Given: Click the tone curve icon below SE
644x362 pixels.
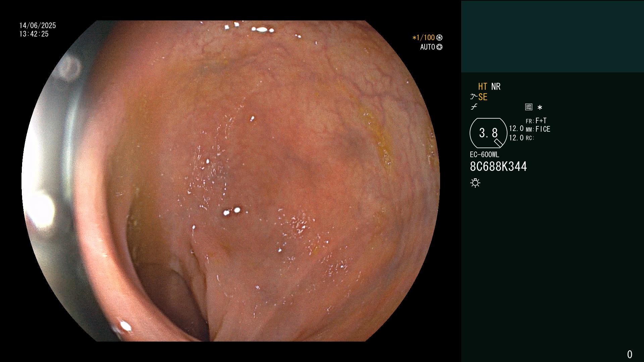Looking at the screenshot, I should click(x=474, y=107).
